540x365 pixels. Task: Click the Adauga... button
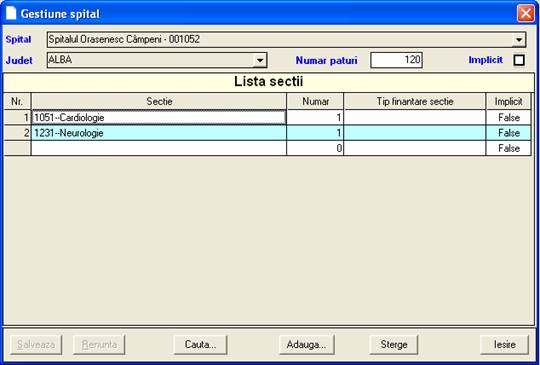[307, 345]
